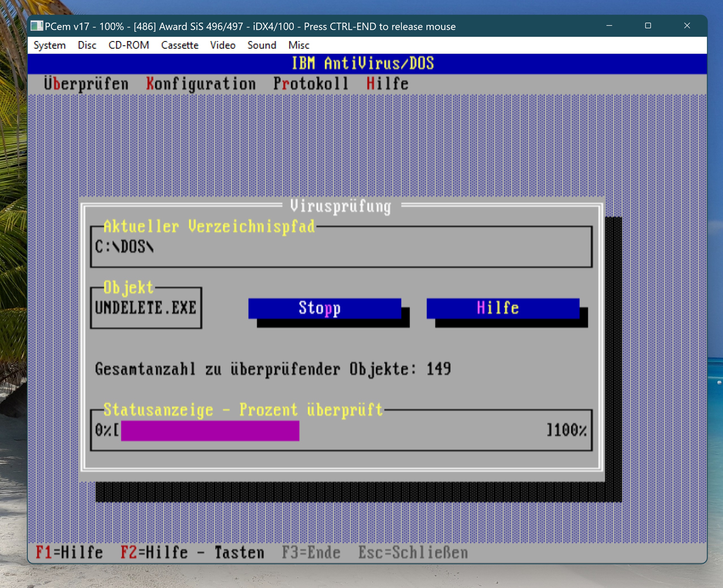This screenshot has width=723, height=588.
Task: Open the Cassette menu
Action: (x=180, y=45)
